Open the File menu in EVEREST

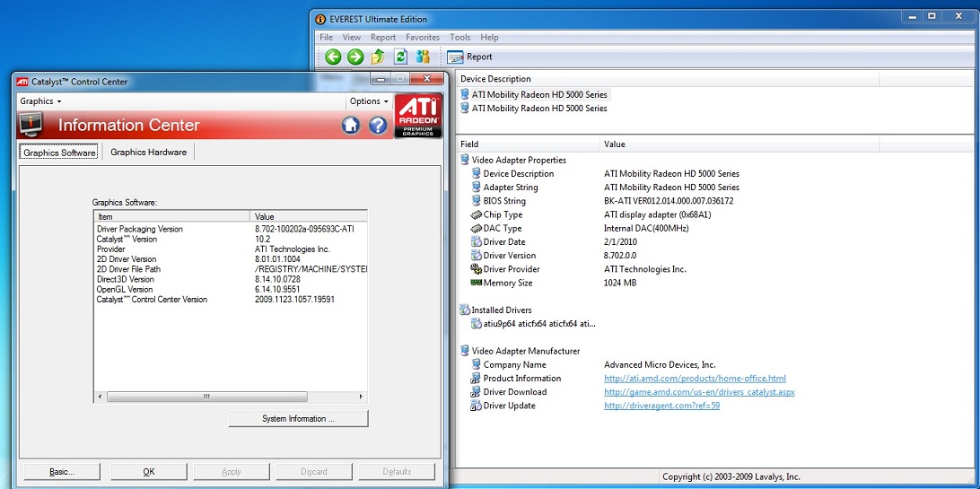pos(327,38)
